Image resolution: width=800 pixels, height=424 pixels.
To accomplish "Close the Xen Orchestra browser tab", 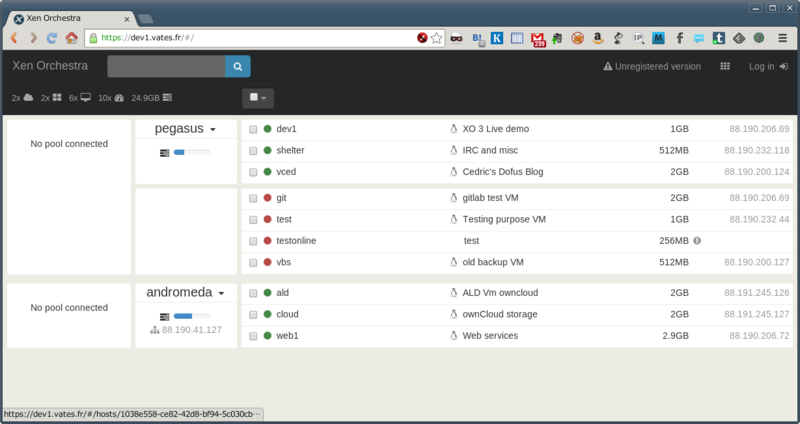I will click(127, 19).
